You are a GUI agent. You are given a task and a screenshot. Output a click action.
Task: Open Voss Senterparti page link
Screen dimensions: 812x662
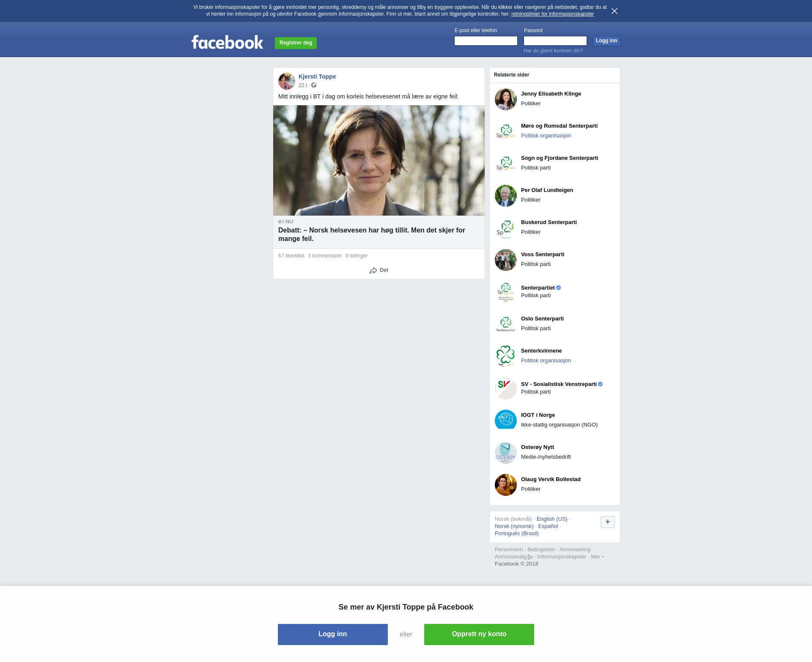point(543,254)
